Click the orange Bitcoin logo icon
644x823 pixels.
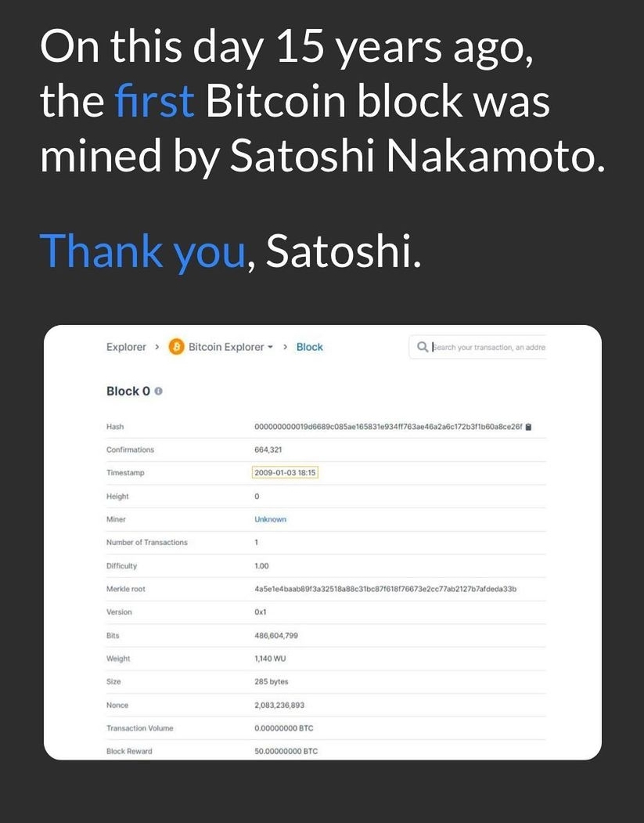pos(176,347)
